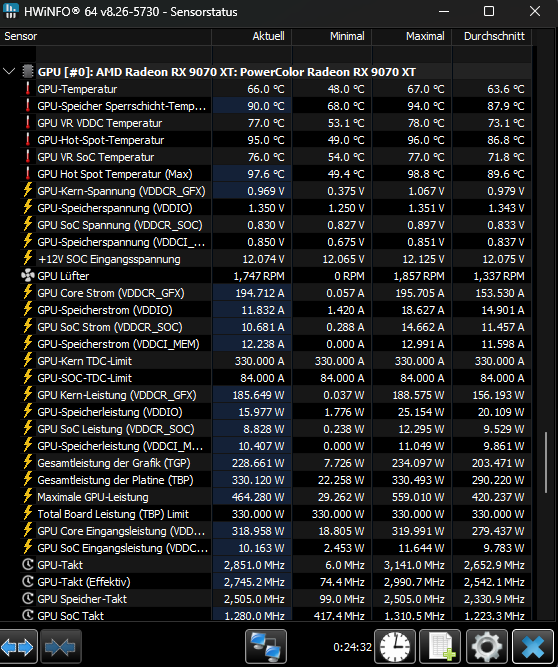Click the Aktuell column header
The width and height of the screenshot is (558, 667).
coord(251,36)
